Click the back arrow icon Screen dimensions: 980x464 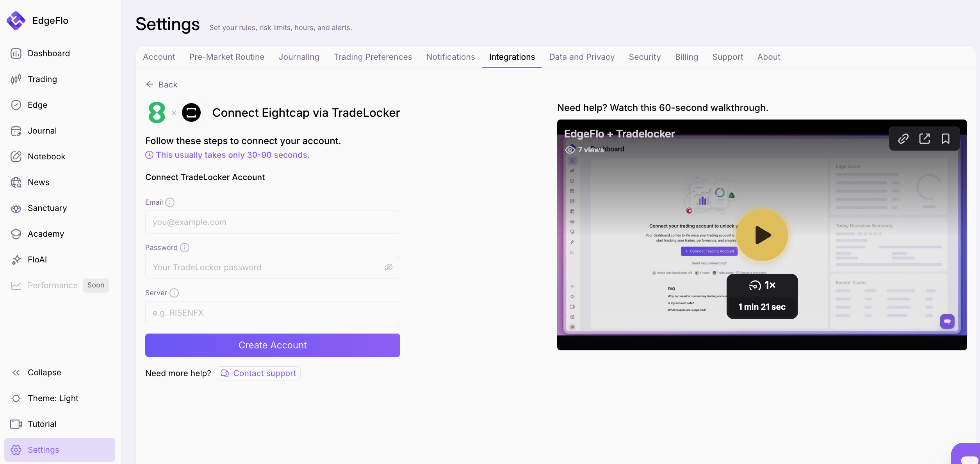[150, 84]
